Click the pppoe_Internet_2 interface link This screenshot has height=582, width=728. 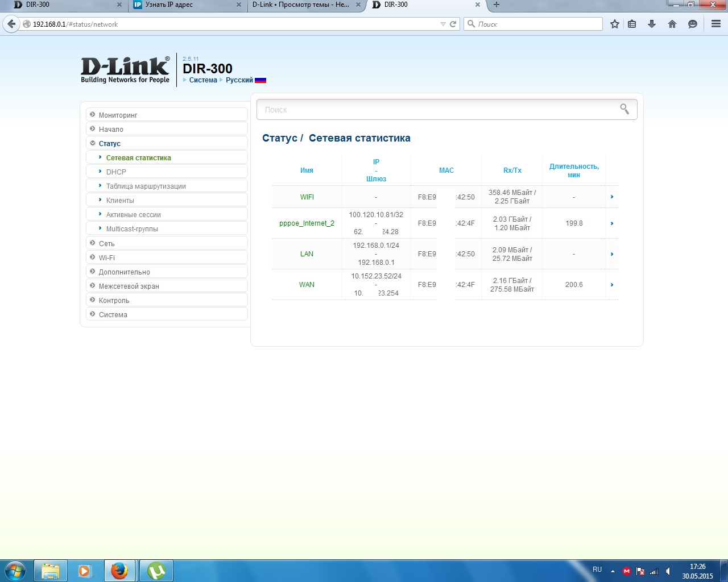(307, 223)
